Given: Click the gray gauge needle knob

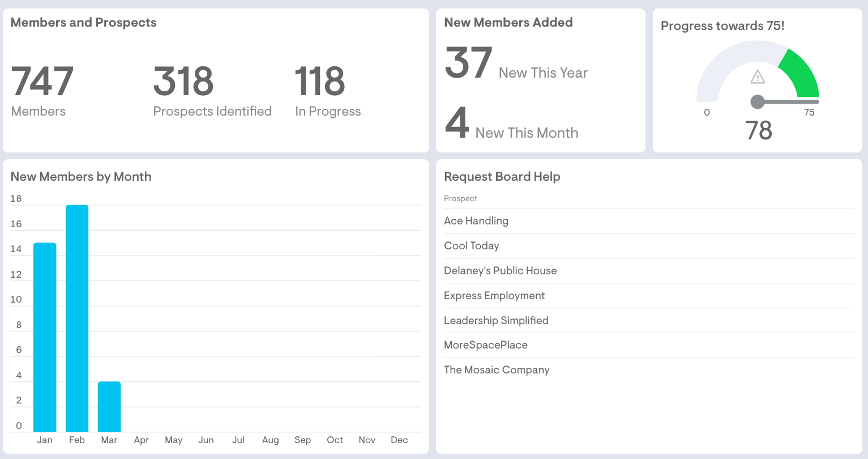Looking at the screenshot, I should pyautogui.click(x=758, y=102).
